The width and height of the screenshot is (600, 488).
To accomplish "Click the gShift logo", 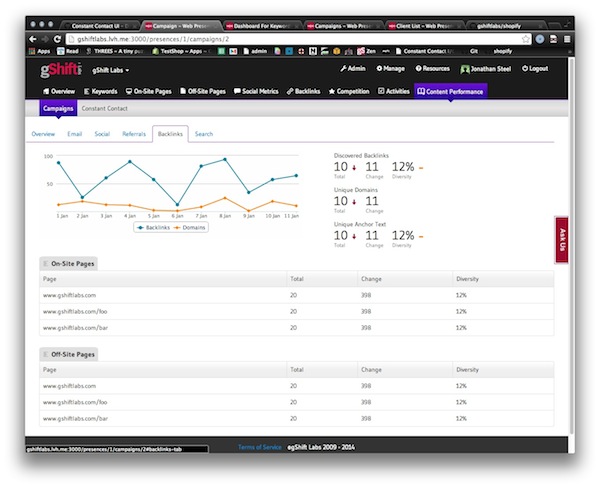I will (61, 70).
